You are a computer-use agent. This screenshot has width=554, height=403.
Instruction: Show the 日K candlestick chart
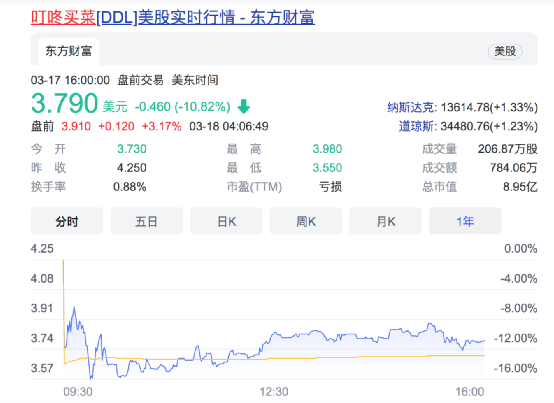[x=226, y=221]
